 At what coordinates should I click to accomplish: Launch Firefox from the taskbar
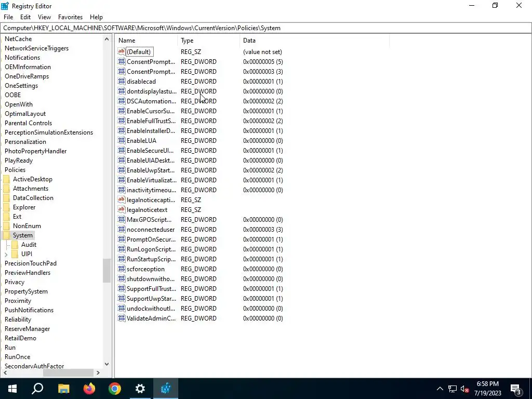click(x=89, y=389)
